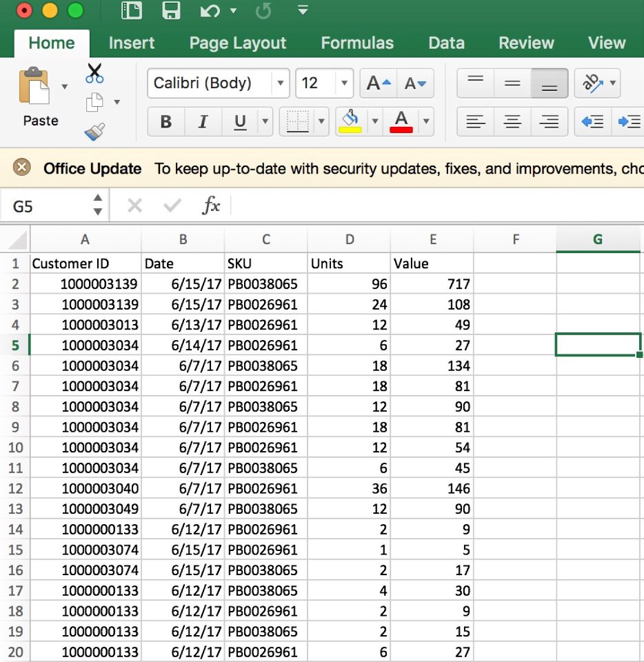Click the Undo arrow icon

210,11
